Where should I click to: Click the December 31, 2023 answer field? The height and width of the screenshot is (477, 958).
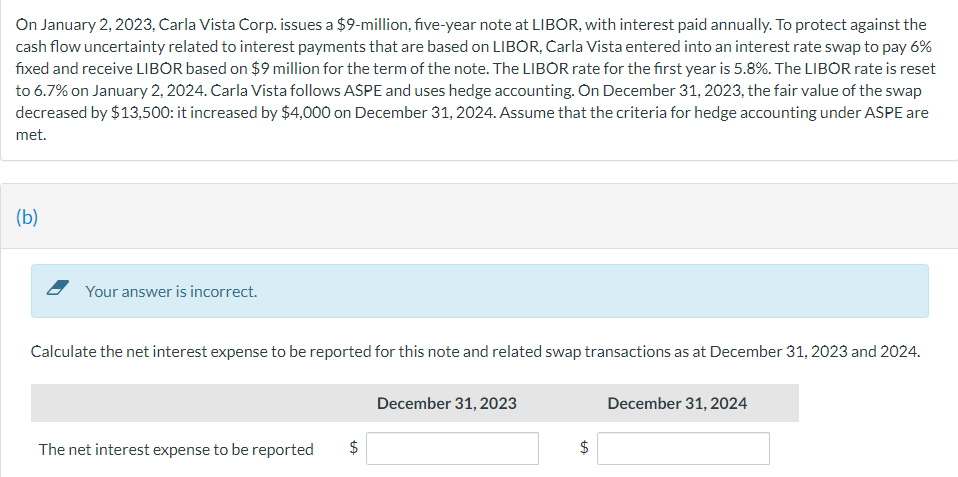pyautogui.click(x=453, y=449)
